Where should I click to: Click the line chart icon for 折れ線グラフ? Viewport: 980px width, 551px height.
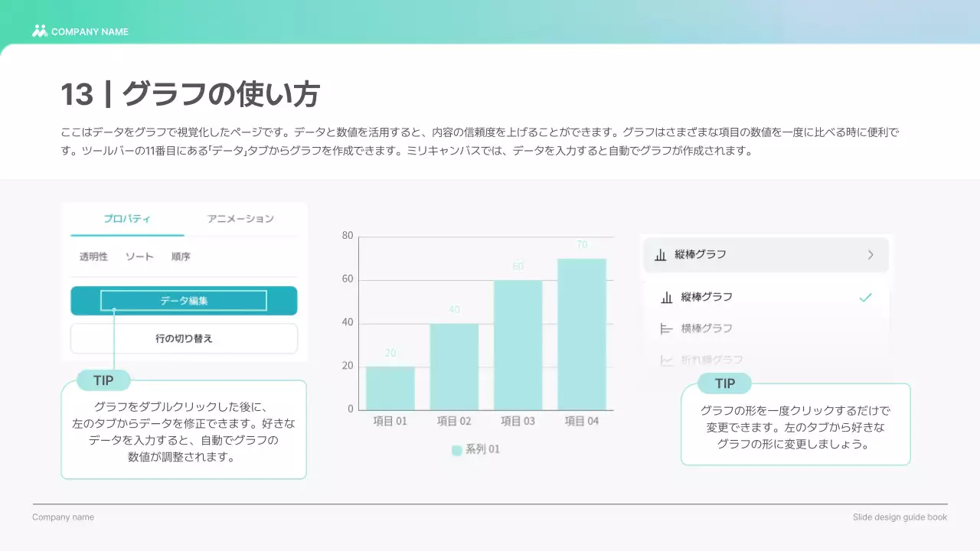666,360
